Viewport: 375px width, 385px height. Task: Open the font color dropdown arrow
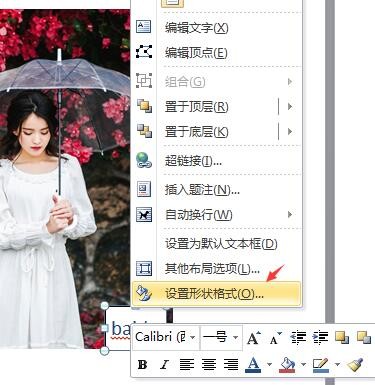tap(269, 365)
